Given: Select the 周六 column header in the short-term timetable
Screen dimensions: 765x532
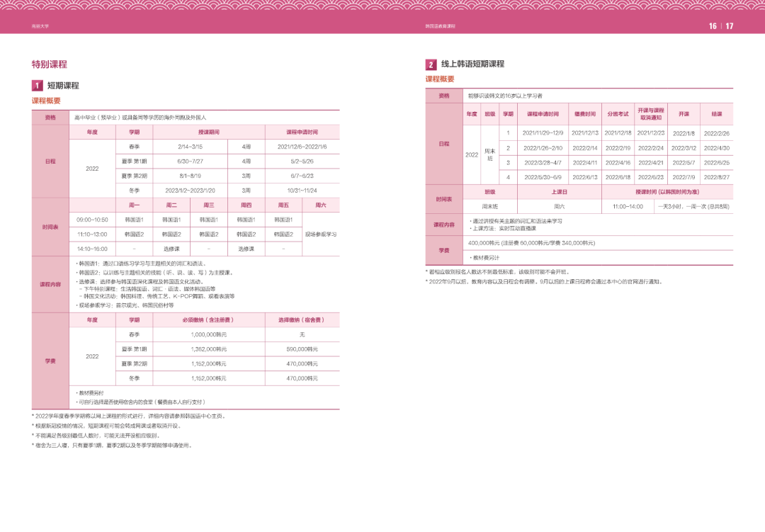Looking at the screenshot, I should pyautogui.click(x=320, y=205).
